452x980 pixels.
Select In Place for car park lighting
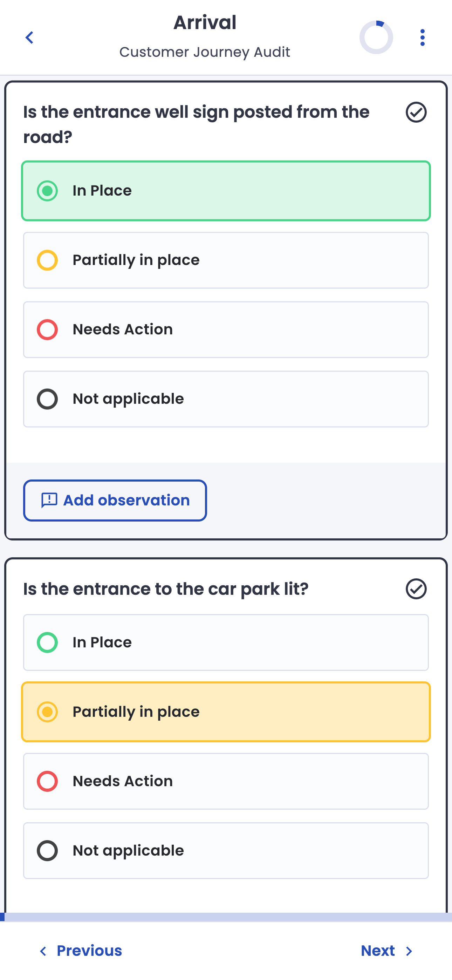point(226,642)
